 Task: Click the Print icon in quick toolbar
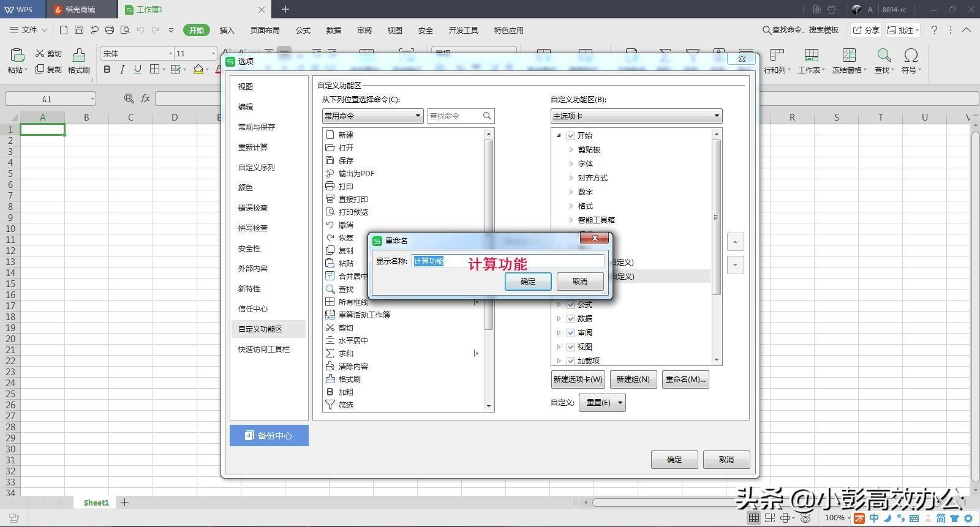[110, 30]
